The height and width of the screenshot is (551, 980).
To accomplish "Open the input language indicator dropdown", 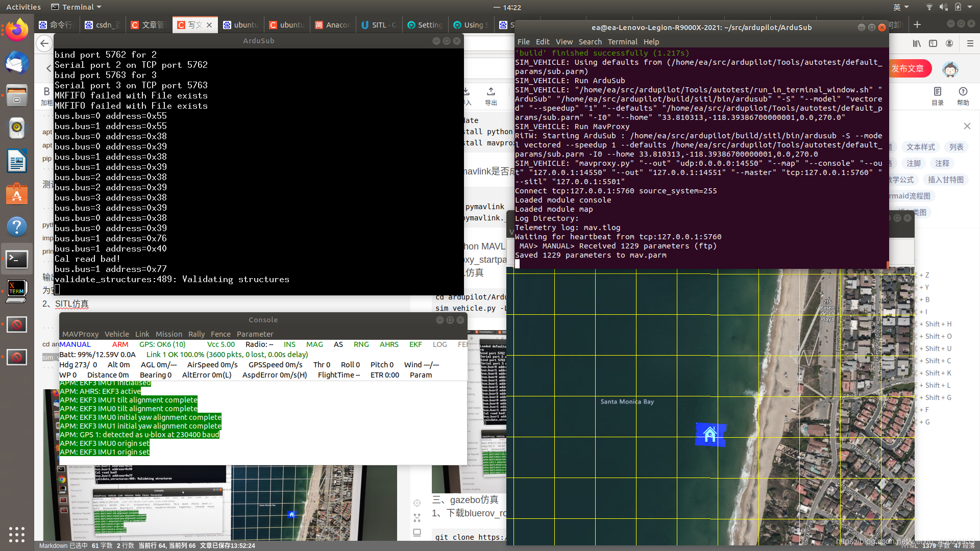I will click(901, 7).
